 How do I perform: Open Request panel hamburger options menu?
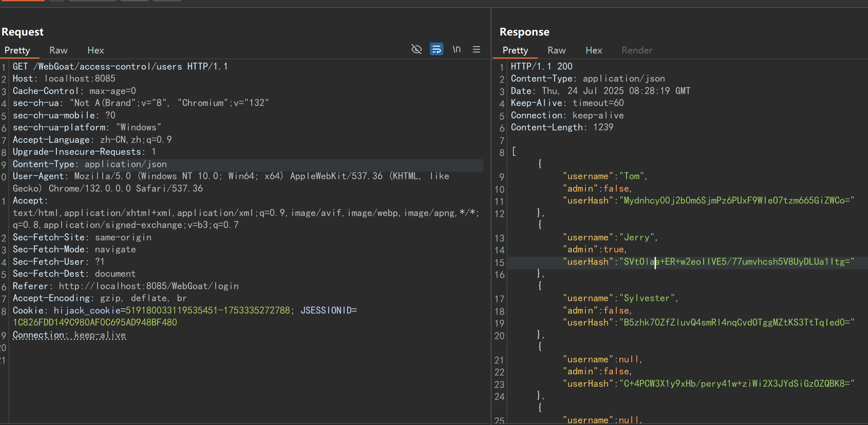point(476,49)
